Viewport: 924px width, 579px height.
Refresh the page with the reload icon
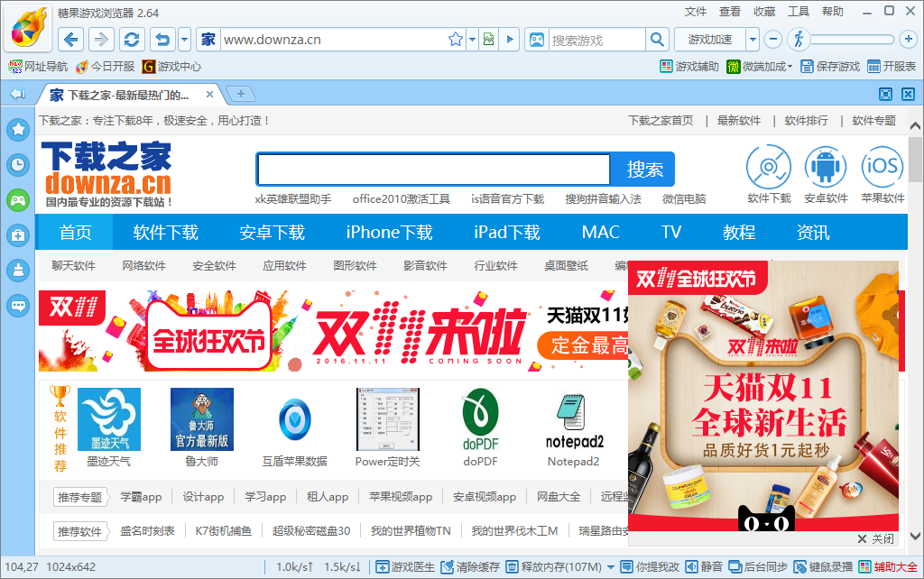(x=132, y=40)
